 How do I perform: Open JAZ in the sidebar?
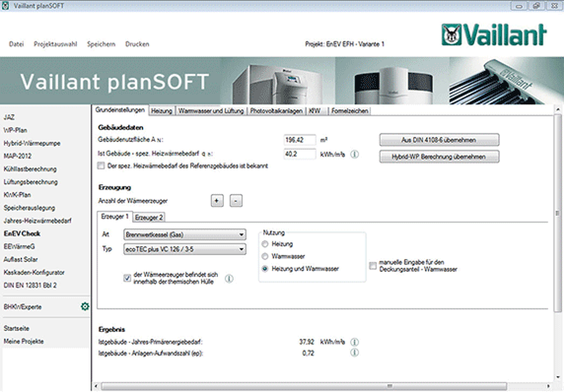click(9, 117)
